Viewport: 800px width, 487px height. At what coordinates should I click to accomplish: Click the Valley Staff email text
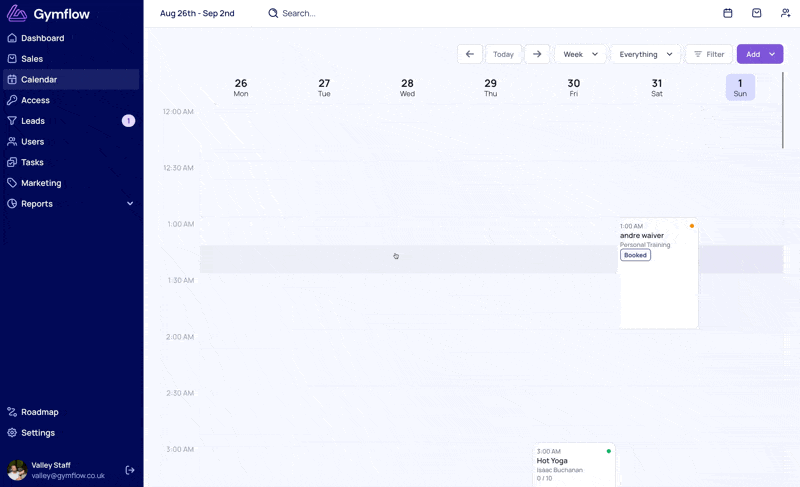pyautogui.click(x=68, y=476)
